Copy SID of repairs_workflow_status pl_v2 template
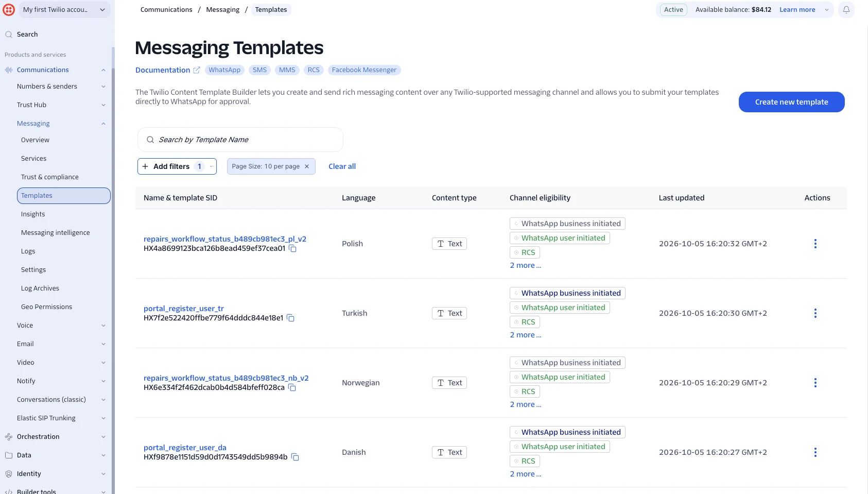The height and width of the screenshot is (494, 868). 292,248
